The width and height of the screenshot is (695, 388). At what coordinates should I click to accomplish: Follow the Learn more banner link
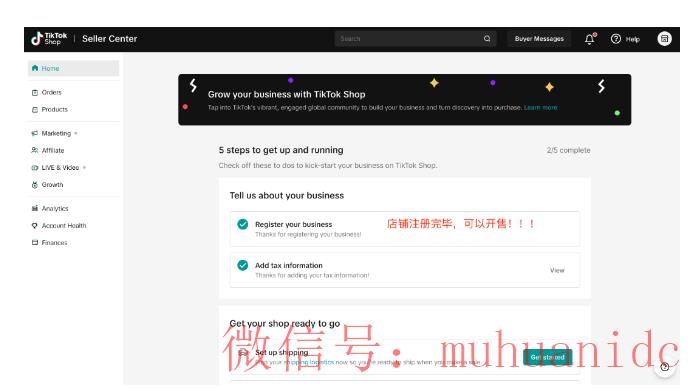pyautogui.click(x=540, y=107)
